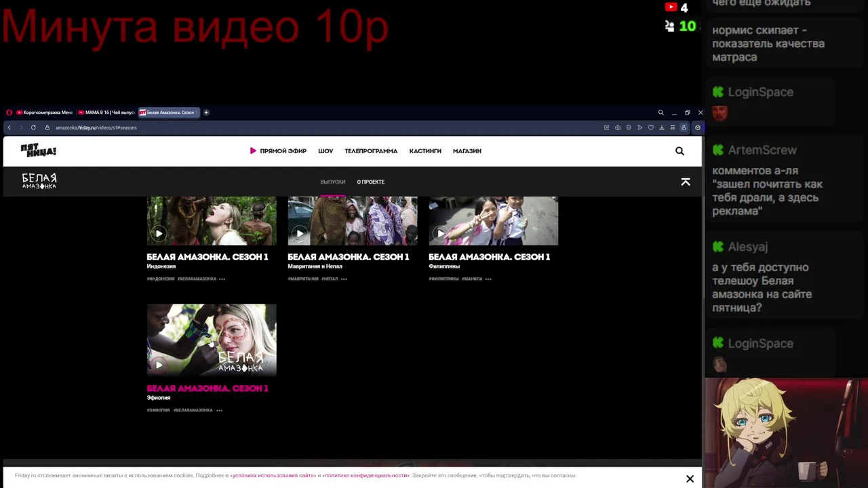Screen dimensions: 868x488
Task: Open the easy setup menu icon in toolbar
Action: [673, 127]
